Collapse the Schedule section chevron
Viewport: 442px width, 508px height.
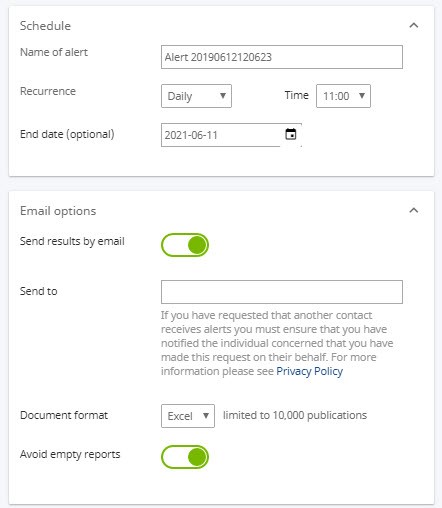[x=414, y=25]
